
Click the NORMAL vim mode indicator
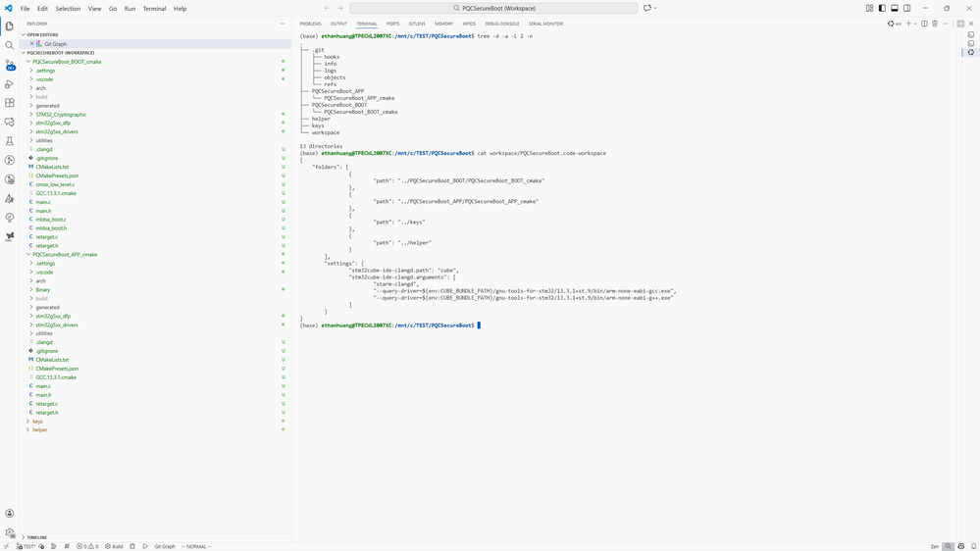click(196, 547)
